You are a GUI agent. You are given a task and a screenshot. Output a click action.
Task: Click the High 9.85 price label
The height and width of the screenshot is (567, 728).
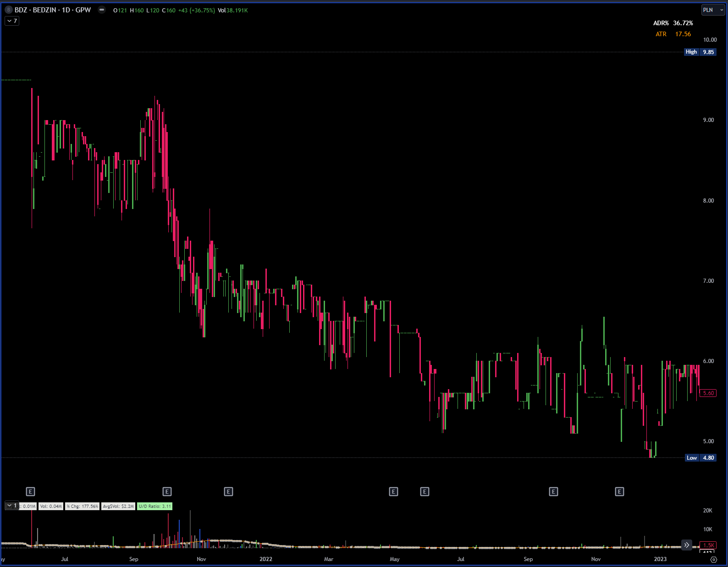[x=700, y=52]
